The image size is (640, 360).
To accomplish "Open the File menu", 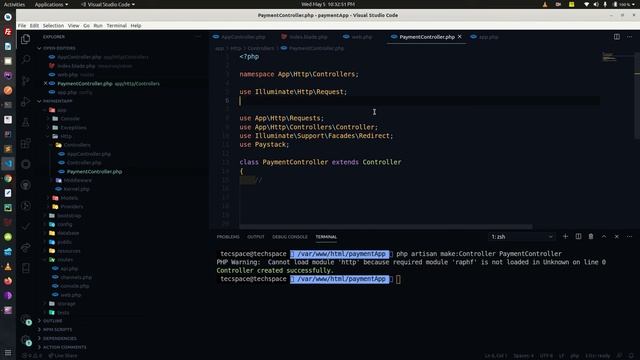I will tap(22, 25).
